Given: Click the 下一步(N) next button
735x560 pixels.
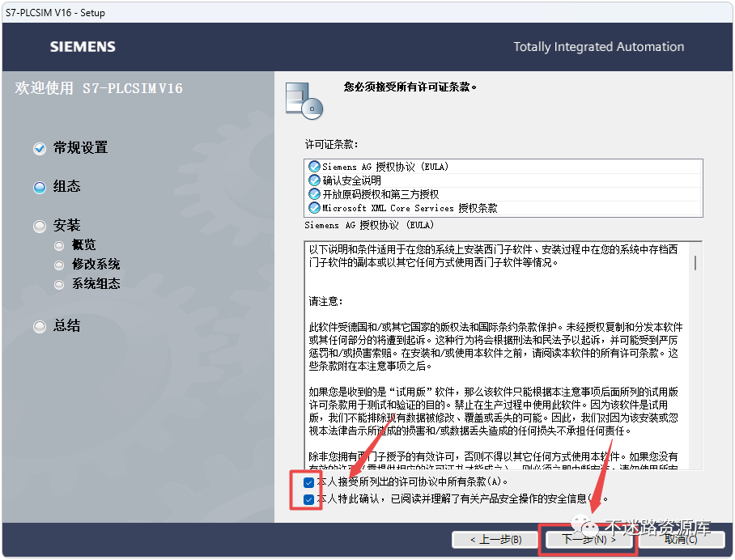Looking at the screenshot, I should (589, 540).
